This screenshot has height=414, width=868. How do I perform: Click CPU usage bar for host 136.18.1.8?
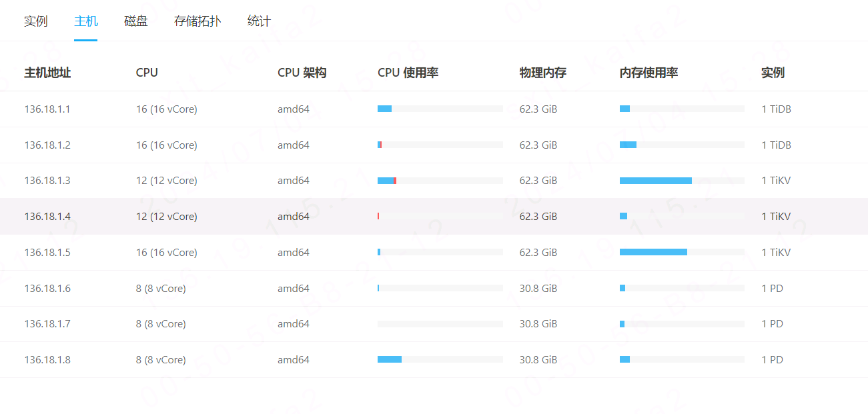click(440, 359)
